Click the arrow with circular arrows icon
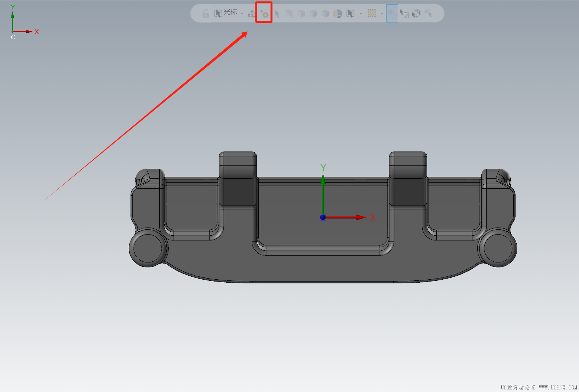 click(416, 14)
